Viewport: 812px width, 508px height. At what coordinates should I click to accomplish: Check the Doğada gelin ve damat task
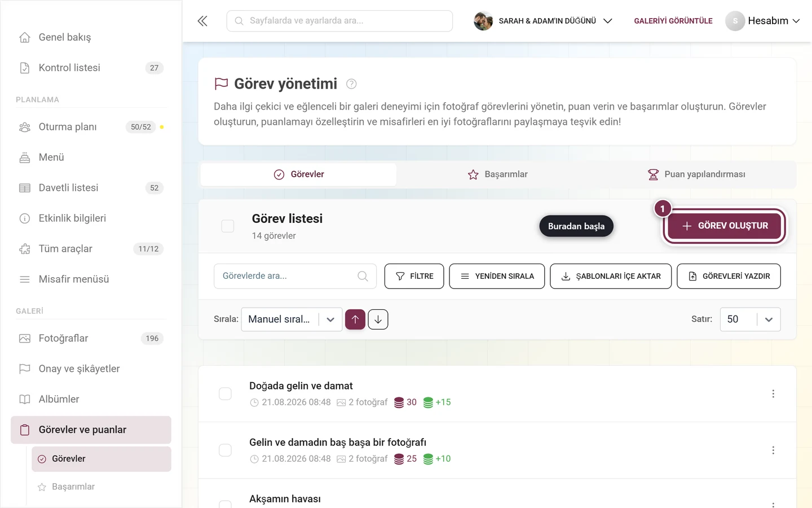tap(225, 394)
